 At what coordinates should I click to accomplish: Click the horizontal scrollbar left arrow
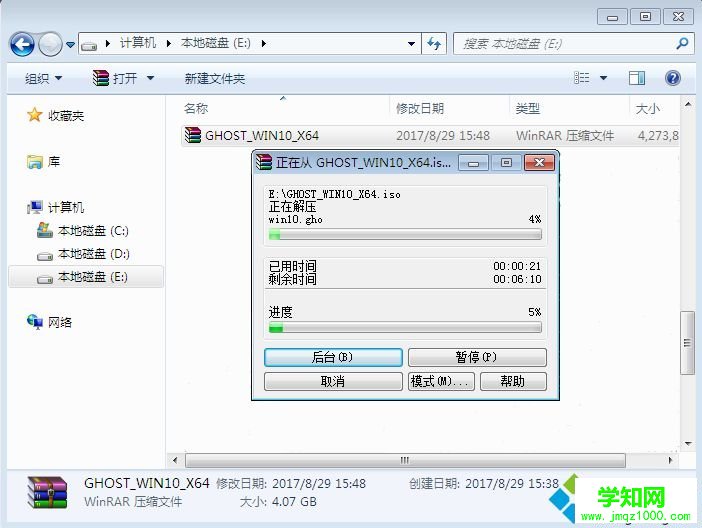click(x=175, y=460)
